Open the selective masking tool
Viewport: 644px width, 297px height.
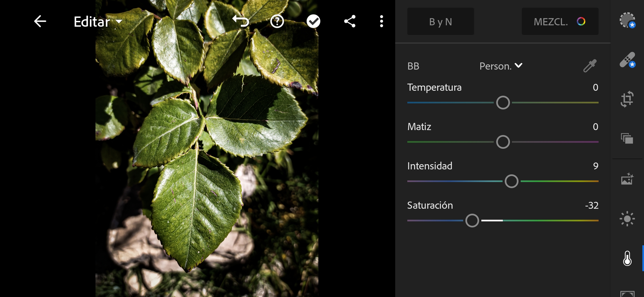[627, 20]
